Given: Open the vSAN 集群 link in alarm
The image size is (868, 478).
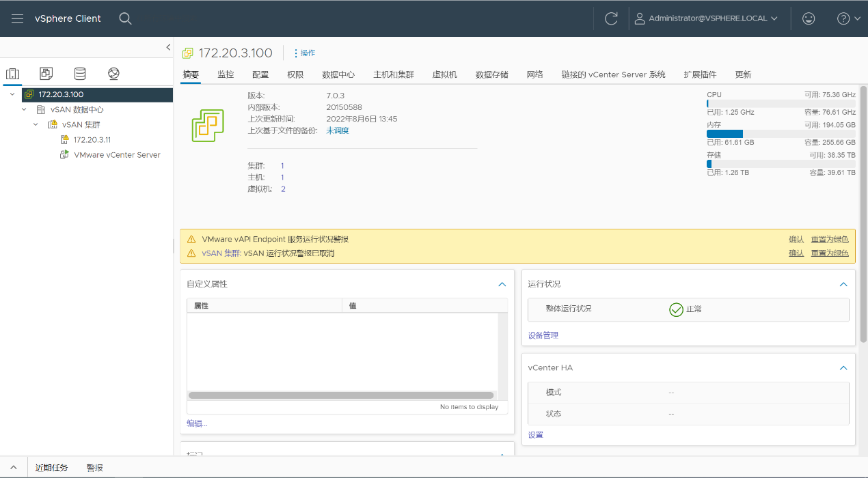Looking at the screenshot, I should [221, 253].
